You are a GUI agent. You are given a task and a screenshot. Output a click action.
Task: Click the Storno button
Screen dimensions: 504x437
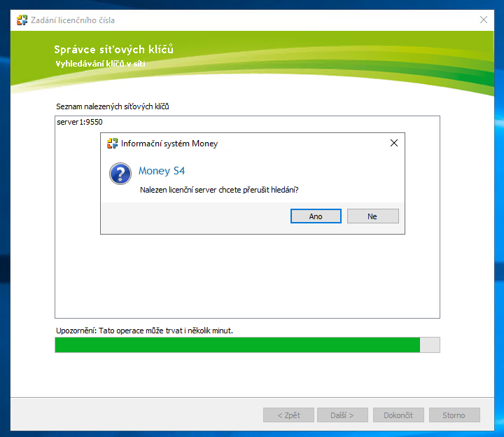click(x=454, y=415)
